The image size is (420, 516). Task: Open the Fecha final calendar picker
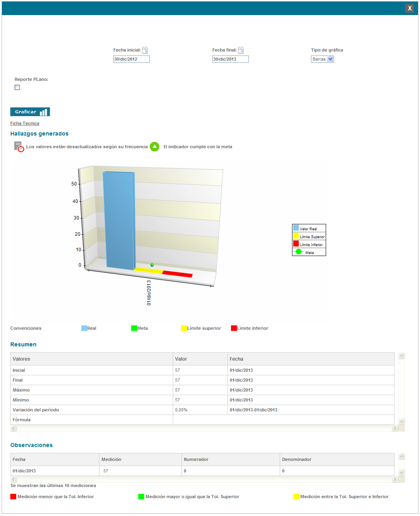click(241, 50)
